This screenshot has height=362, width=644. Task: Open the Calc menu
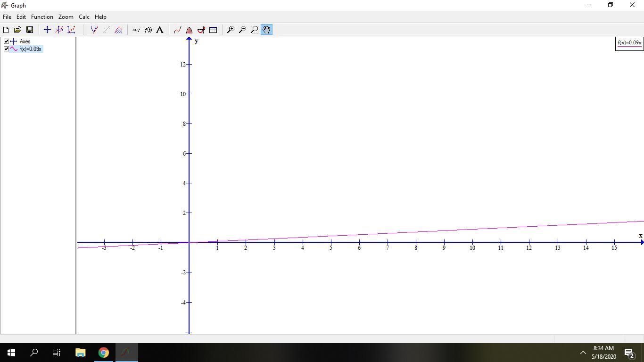(x=84, y=17)
